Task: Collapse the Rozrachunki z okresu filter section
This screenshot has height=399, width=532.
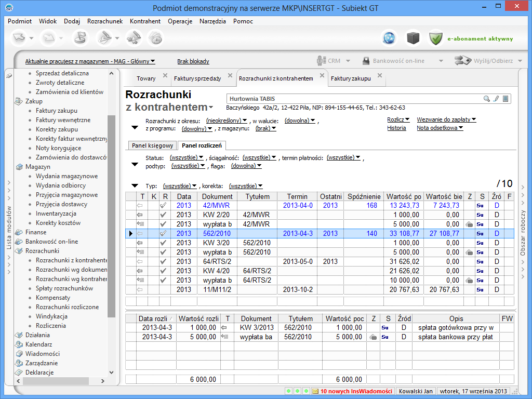Action: point(135,127)
